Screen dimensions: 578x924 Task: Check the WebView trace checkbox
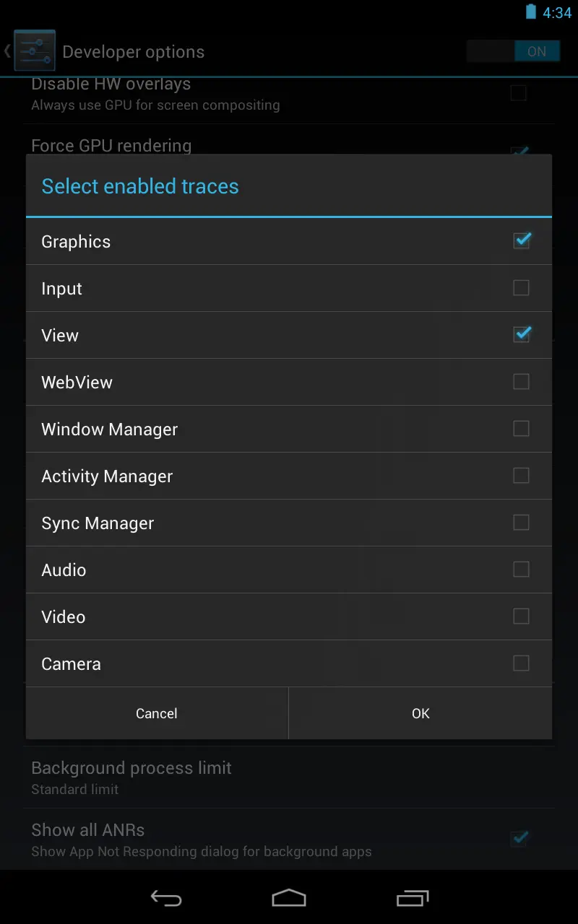click(521, 382)
